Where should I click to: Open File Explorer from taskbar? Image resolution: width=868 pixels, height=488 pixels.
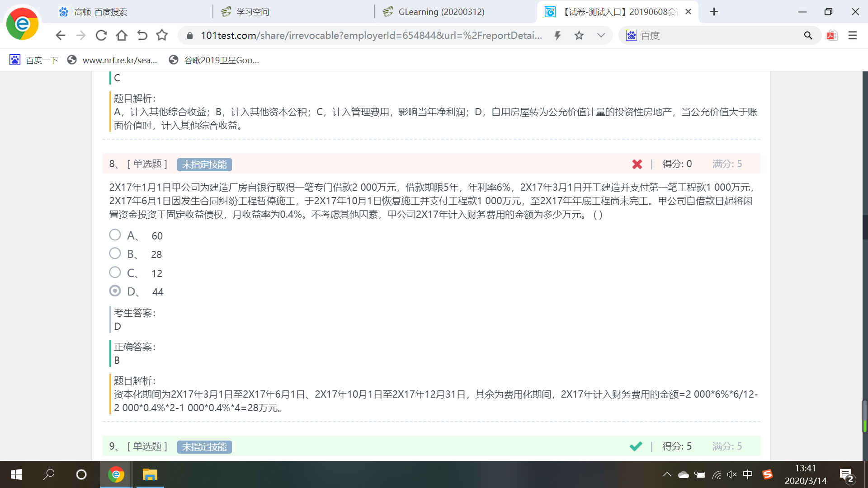tap(150, 474)
